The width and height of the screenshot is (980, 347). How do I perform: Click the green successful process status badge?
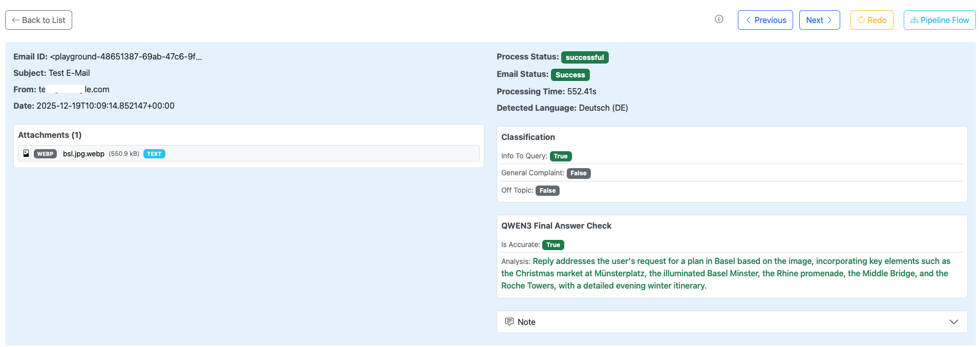pos(584,57)
